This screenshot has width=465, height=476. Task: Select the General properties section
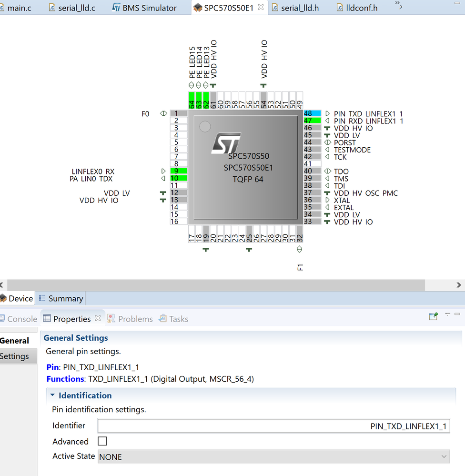click(x=18, y=341)
